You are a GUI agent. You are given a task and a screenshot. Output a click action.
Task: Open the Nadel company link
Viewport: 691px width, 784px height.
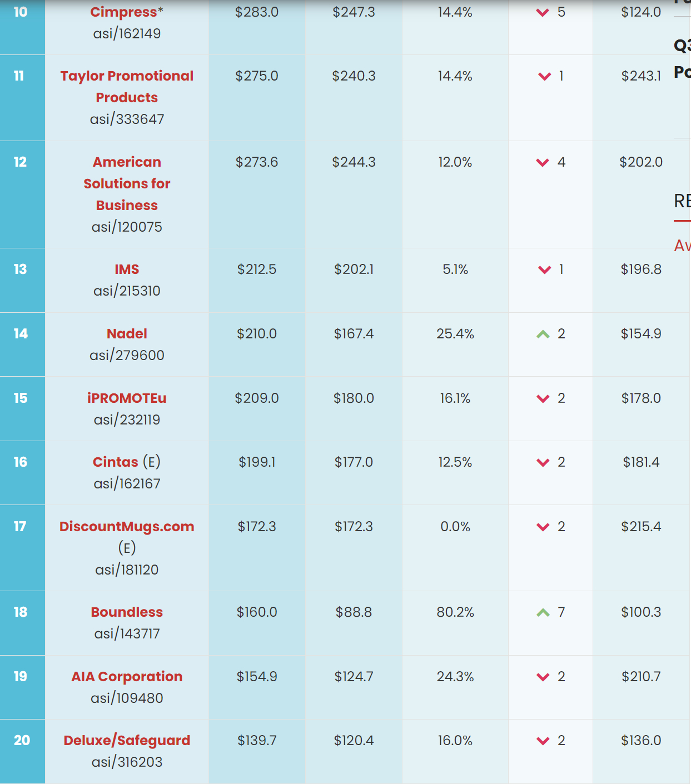click(127, 334)
